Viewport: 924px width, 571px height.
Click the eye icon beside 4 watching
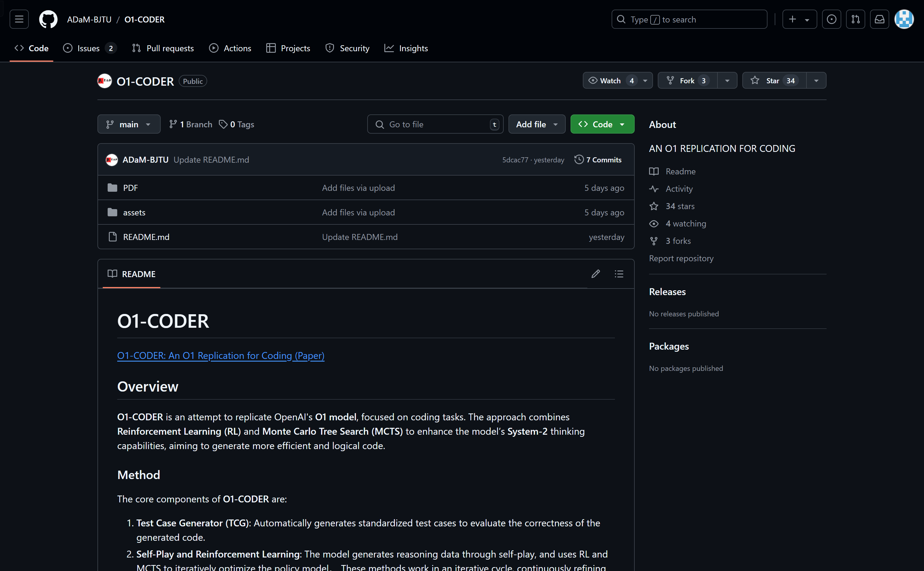(654, 223)
